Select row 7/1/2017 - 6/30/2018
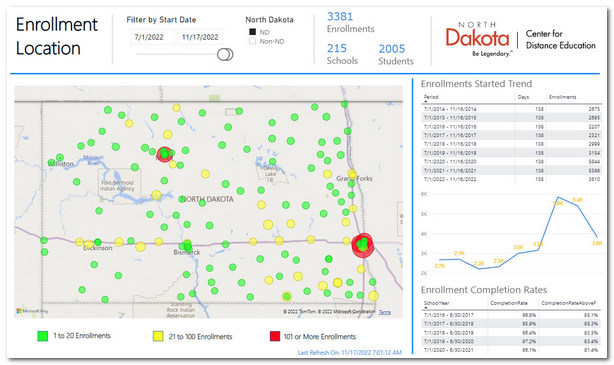The image size is (614, 365). [511, 323]
